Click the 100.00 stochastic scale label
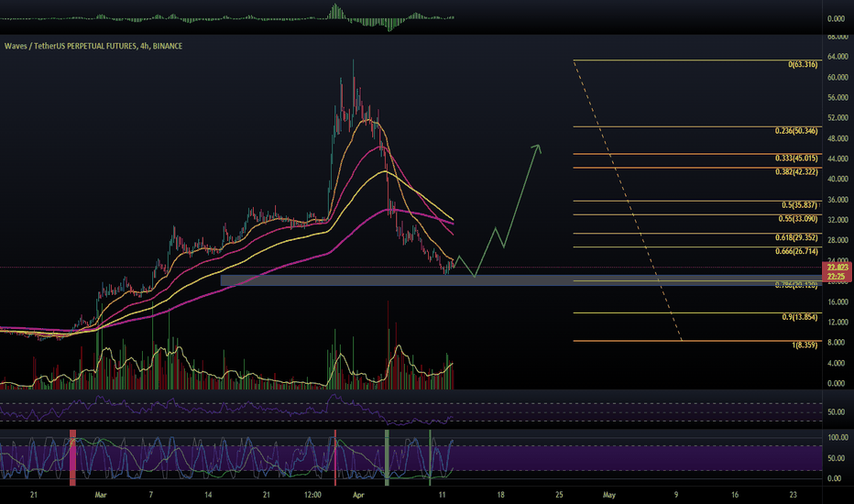The width and height of the screenshot is (854, 504). [x=838, y=437]
